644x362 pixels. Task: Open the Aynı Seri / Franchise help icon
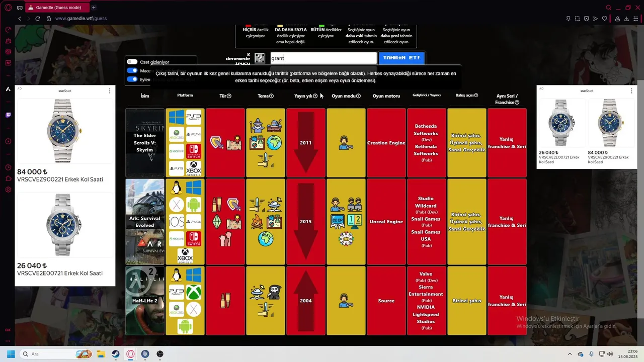tap(517, 103)
